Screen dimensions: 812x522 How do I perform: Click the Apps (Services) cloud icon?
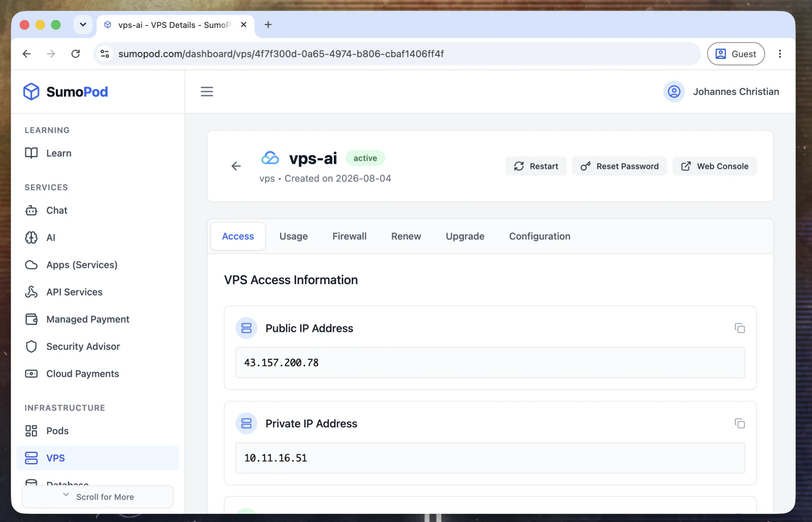tap(31, 265)
